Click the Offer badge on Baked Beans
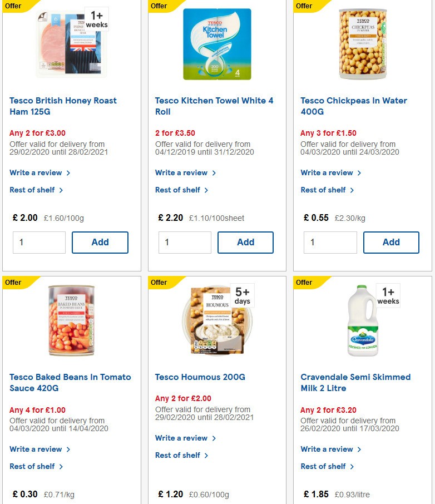Screen dimensions: 435x504 click(x=15, y=283)
